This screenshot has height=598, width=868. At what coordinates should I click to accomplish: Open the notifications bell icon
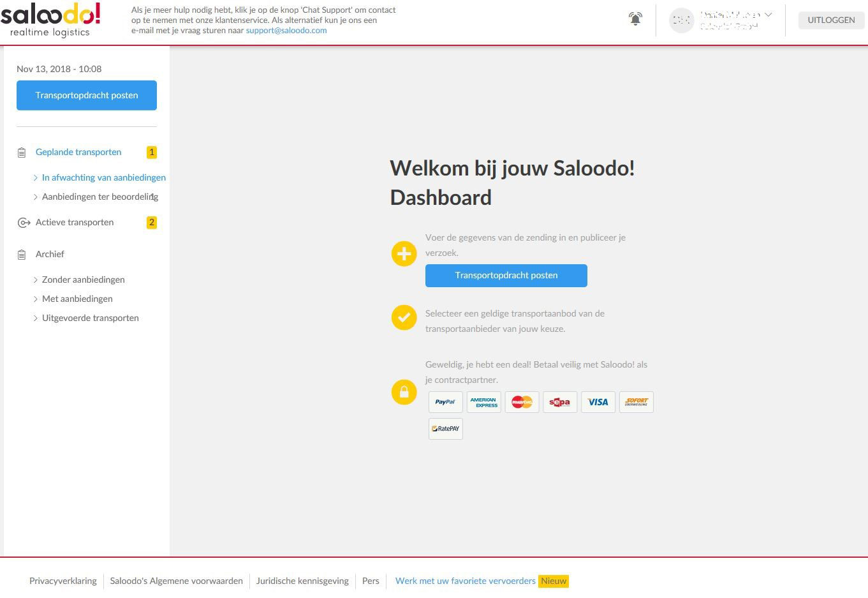coord(635,19)
